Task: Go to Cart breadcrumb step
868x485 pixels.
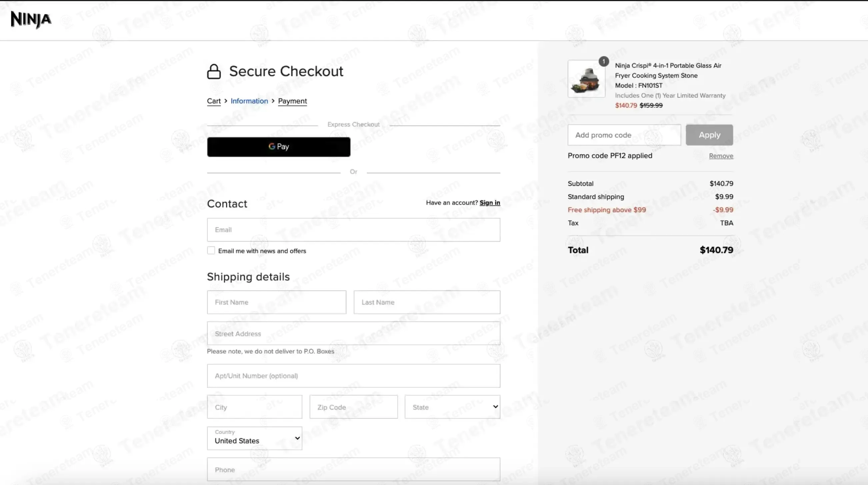Action: (x=214, y=101)
